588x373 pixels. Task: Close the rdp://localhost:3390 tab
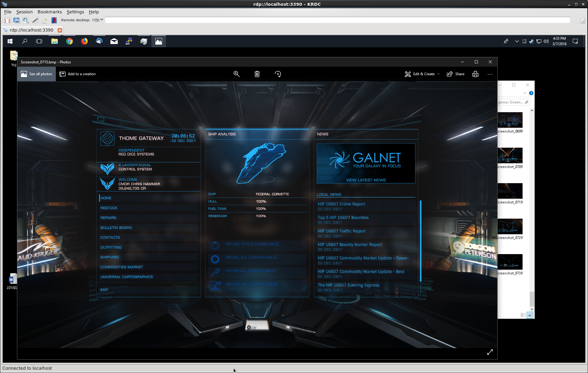coord(60,30)
